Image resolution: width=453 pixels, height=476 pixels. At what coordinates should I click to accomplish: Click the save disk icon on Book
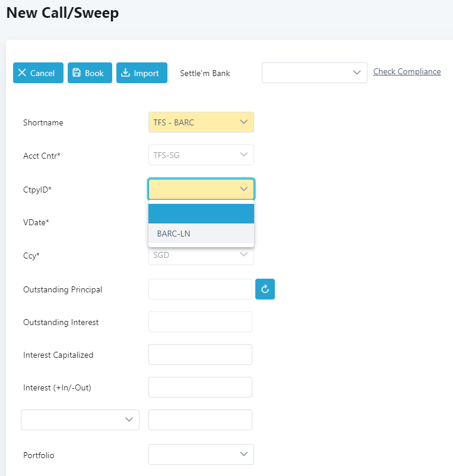point(77,72)
